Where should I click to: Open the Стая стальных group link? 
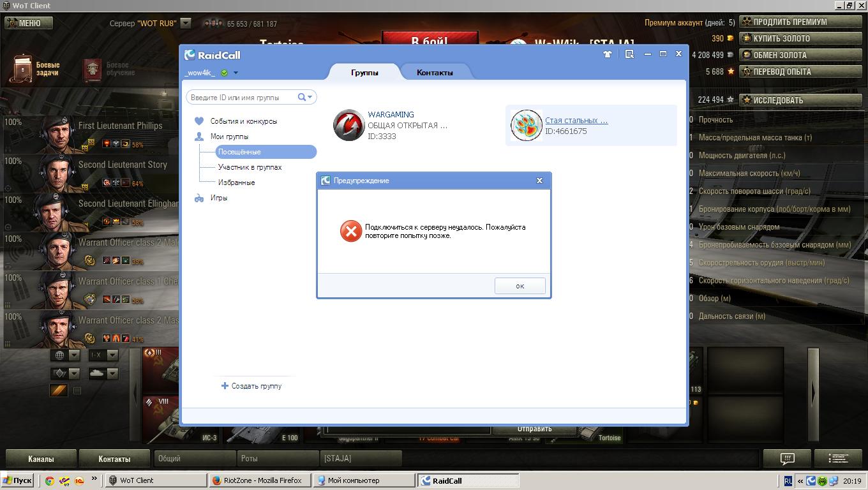(x=576, y=120)
